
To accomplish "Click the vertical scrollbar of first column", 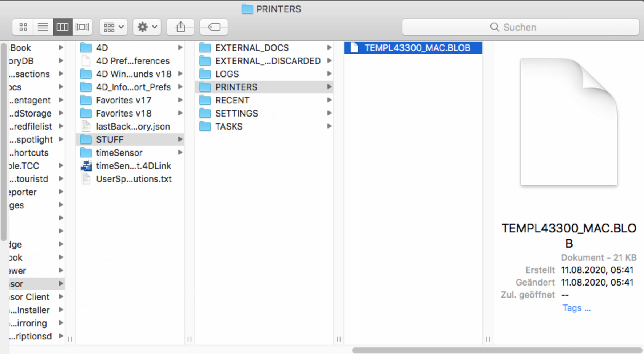I will [4, 142].
